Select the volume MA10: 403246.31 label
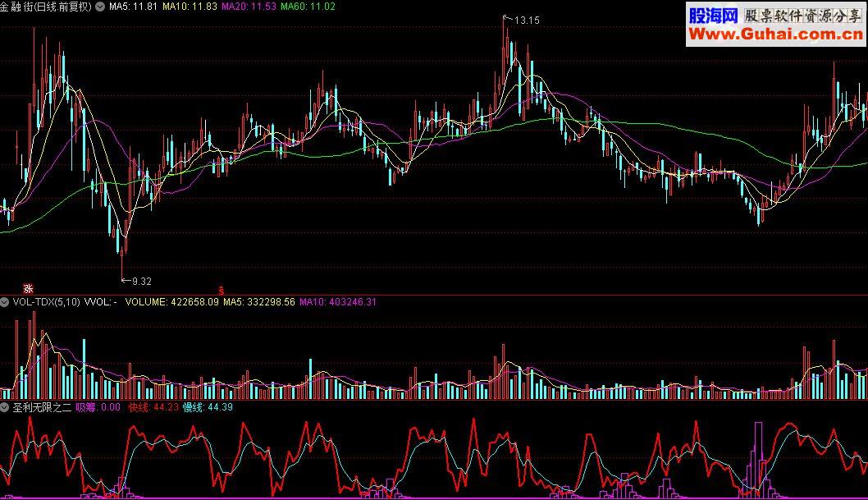 coord(338,302)
